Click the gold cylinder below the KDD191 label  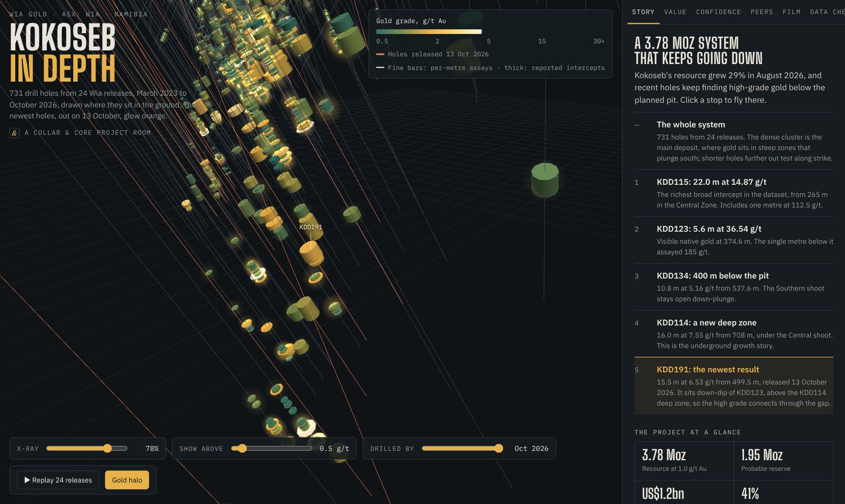(x=312, y=253)
